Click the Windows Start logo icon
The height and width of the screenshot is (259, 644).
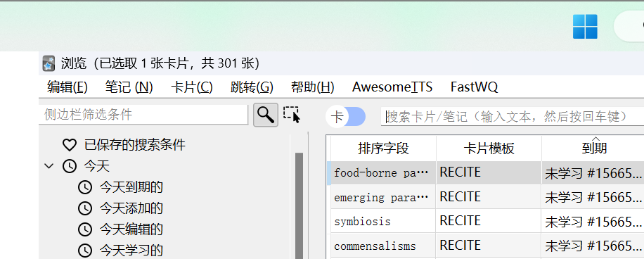tap(585, 27)
